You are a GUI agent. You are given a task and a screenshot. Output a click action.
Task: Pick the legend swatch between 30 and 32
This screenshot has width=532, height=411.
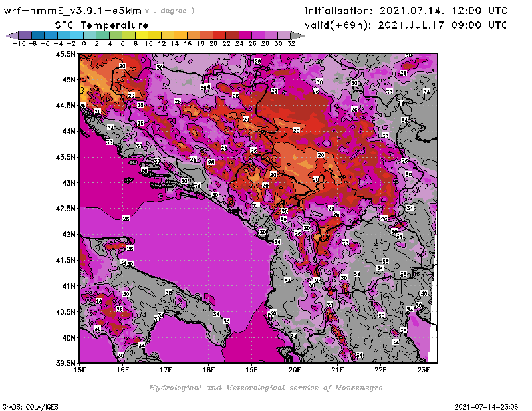[285, 35]
